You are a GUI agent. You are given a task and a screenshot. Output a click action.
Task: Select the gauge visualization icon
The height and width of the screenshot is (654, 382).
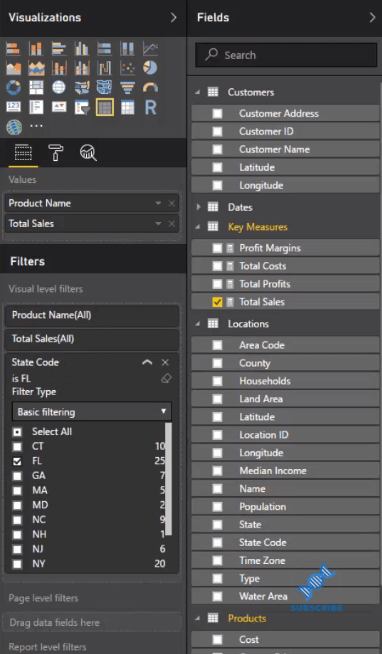(150, 88)
